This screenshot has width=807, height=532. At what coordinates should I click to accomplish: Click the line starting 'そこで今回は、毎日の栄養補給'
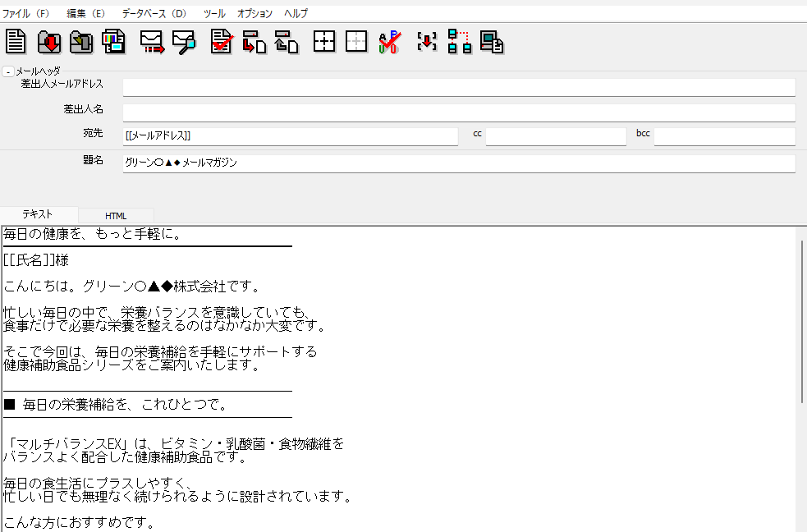pyautogui.click(x=161, y=352)
